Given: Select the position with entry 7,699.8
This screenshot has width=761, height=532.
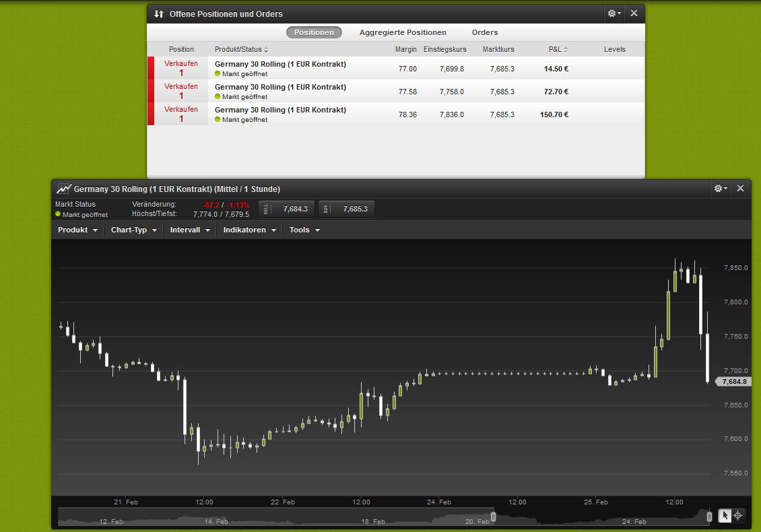Looking at the screenshot, I should point(396,69).
